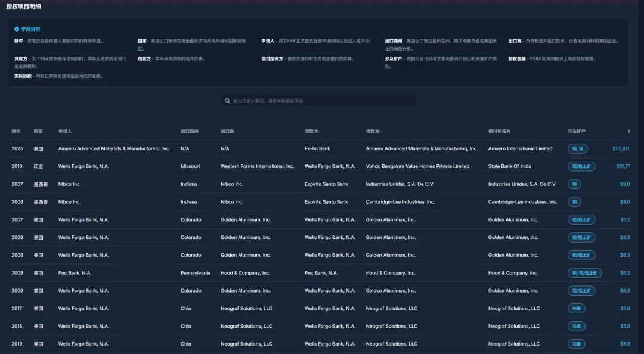Click borrower Industrias Unidas, S.A. De C.V
This screenshot has width=644, height=354.
[x=399, y=184]
